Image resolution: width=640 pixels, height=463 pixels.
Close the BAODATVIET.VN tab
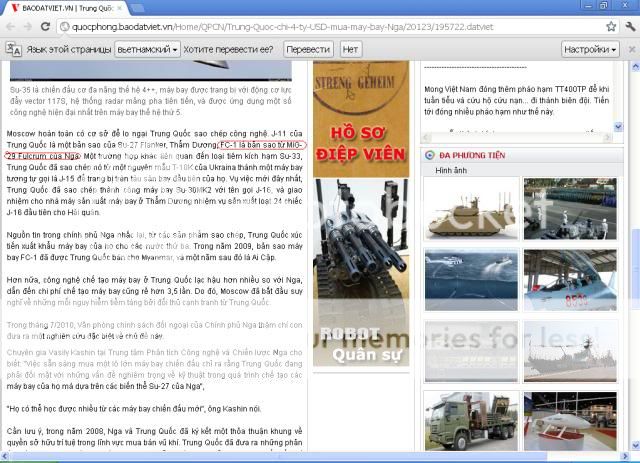(120, 8)
